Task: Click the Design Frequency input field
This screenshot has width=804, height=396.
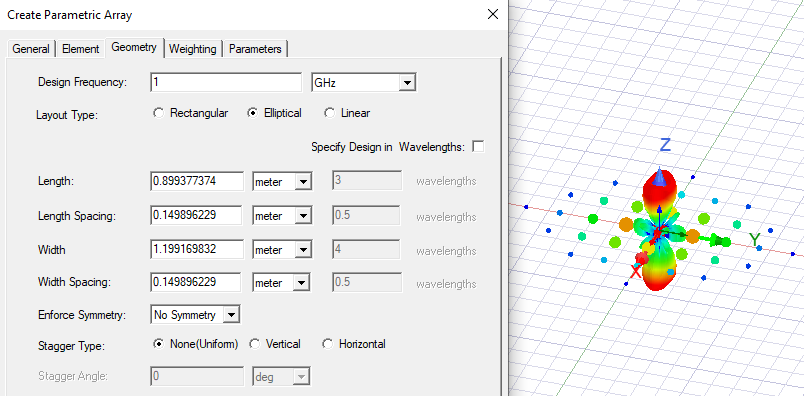Action: [226, 82]
